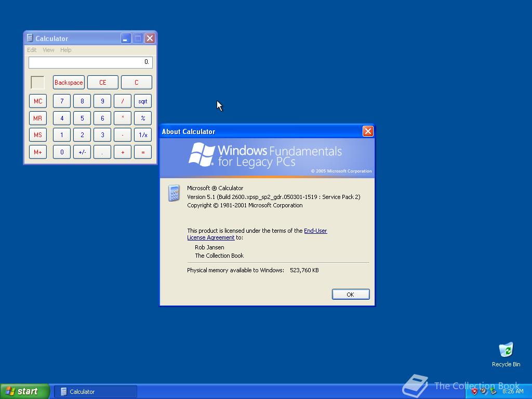Close the About Calculator dialog
532x399 pixels.
[368, 131]
